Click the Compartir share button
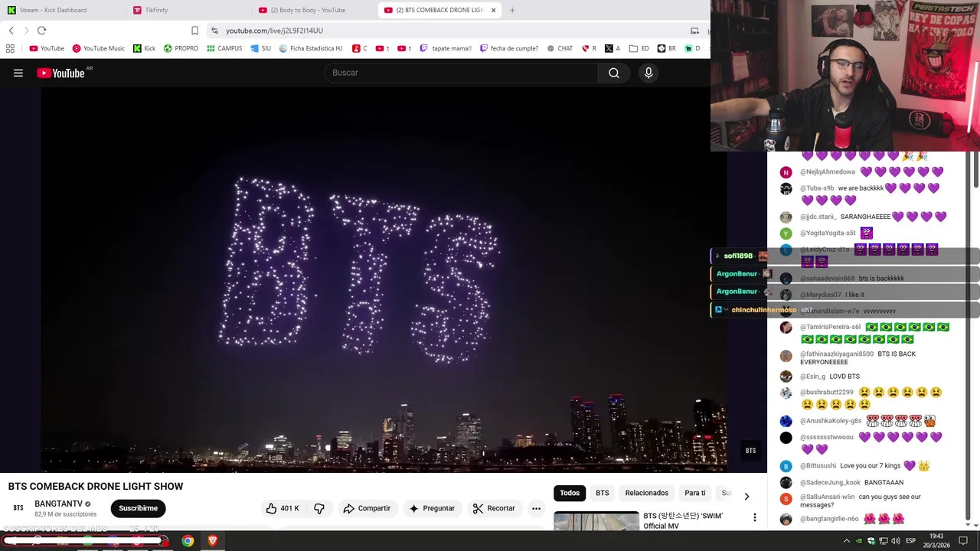980x551 pixels. click(367, 508)
